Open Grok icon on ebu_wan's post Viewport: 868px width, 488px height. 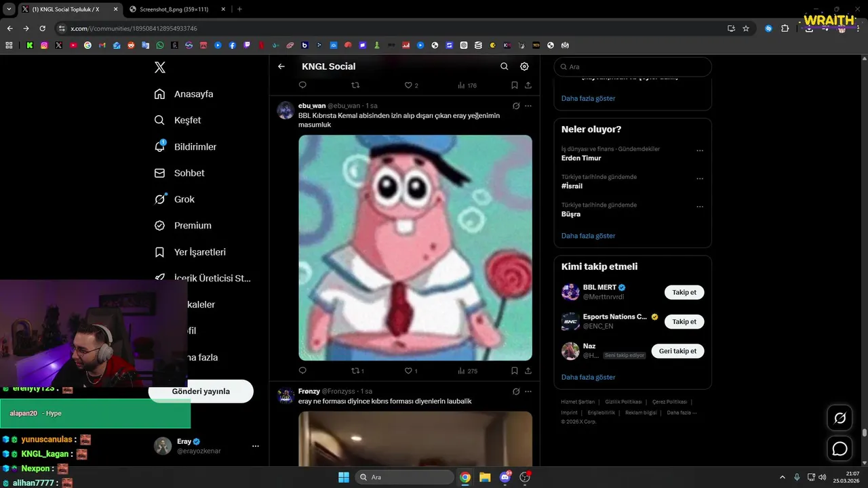click(x=516, y=106)
